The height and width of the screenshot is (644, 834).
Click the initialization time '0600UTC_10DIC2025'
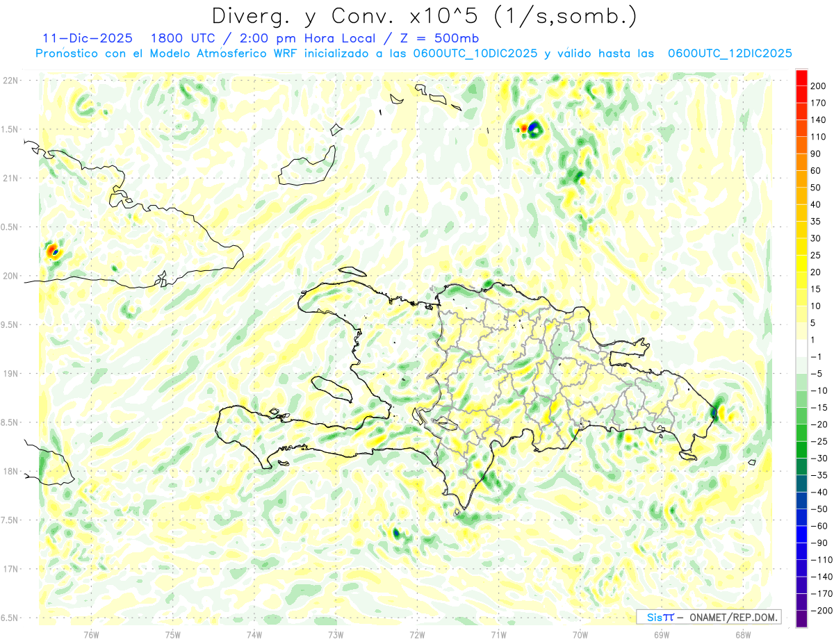[x=475, y=53]
